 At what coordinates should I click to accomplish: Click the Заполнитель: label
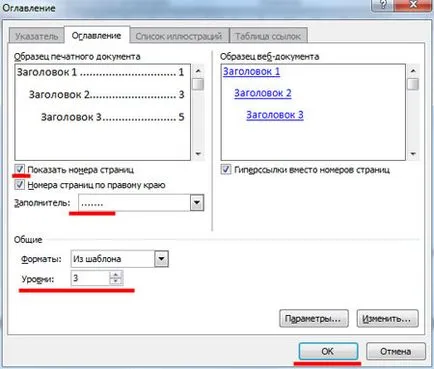(x=42, y=203)
